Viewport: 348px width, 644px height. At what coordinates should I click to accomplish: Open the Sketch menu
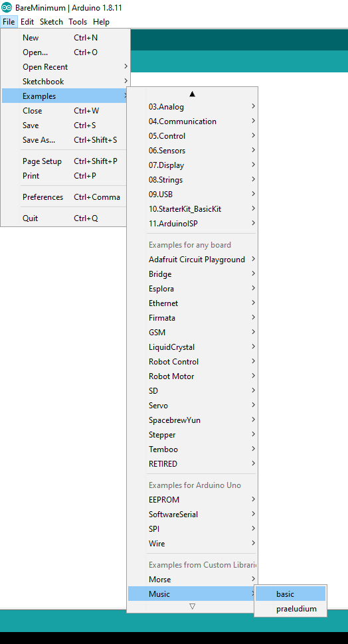[x=51, y=22]
